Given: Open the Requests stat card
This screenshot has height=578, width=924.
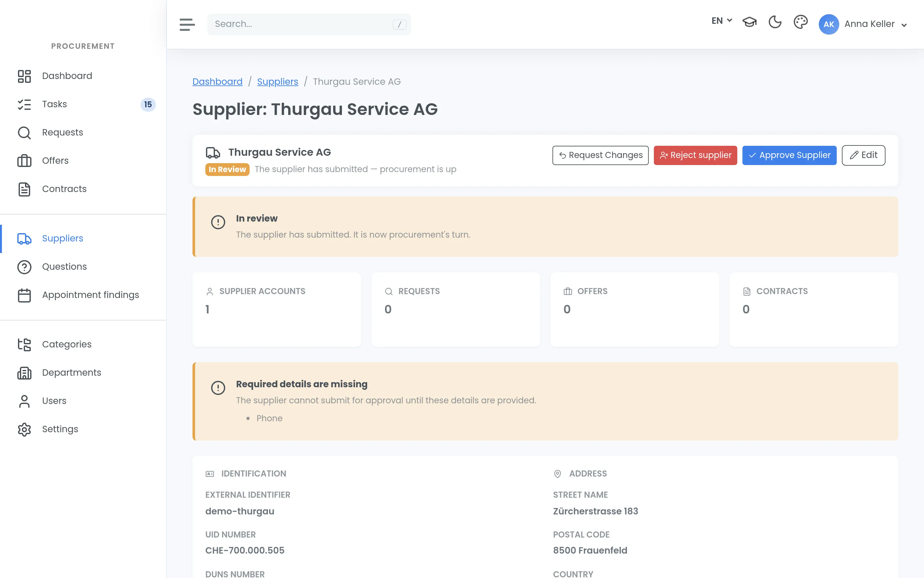Looking at the screenshot, I should tap(456, 309).
